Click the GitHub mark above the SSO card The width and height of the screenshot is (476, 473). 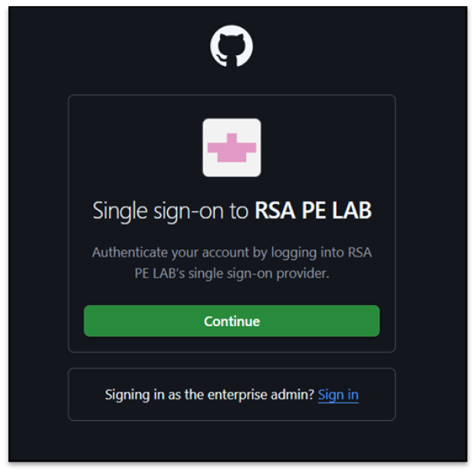(231, 47)
